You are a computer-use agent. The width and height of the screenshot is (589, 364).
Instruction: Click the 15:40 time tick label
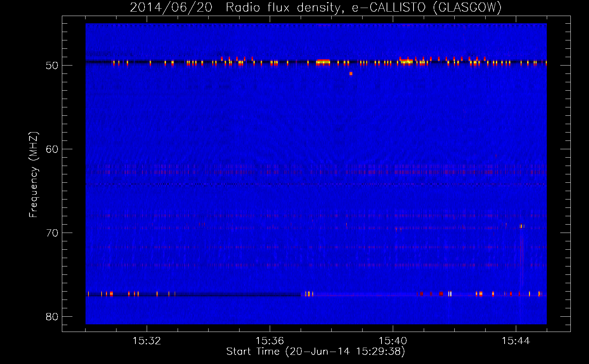coord(393,341)
